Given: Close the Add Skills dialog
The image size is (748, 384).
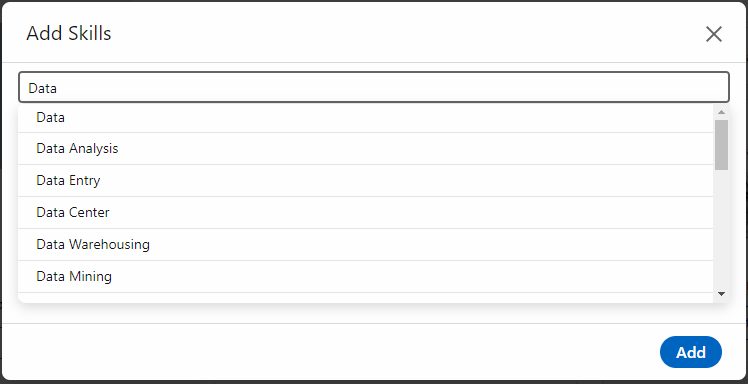Looking at the screenshot, I should point(714,34).
